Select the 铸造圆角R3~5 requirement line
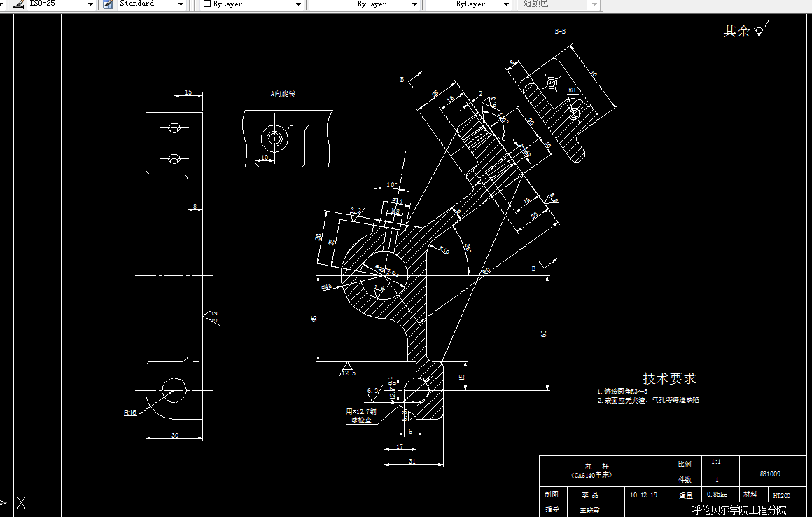Screen dimensions: 812x517 click(622, 392)
